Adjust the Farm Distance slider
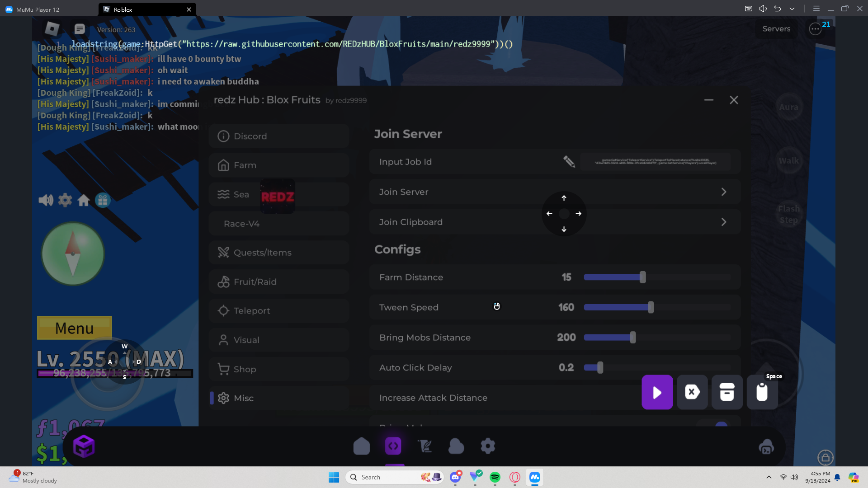Viewport: 868px width, 488px height. pyautogui.click(x=657, y=277)
